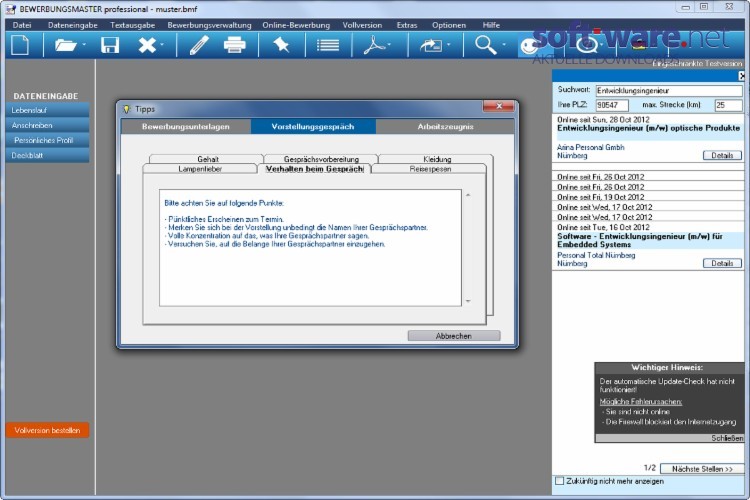
Task: Open the Reisespesen sub-tab
Action: click(x=430, y=168)
